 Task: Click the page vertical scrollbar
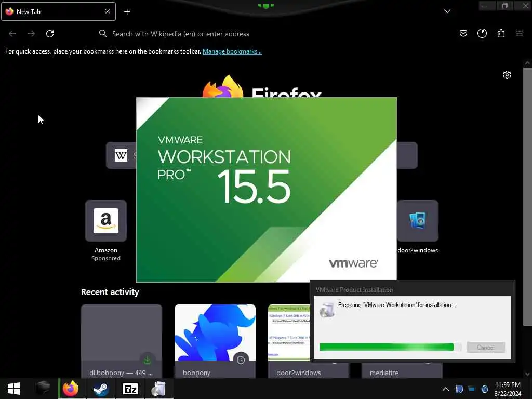(x=528, y=197)
